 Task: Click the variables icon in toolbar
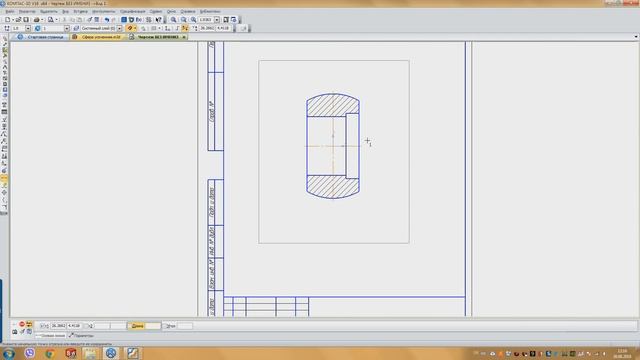tap(138, 20)
